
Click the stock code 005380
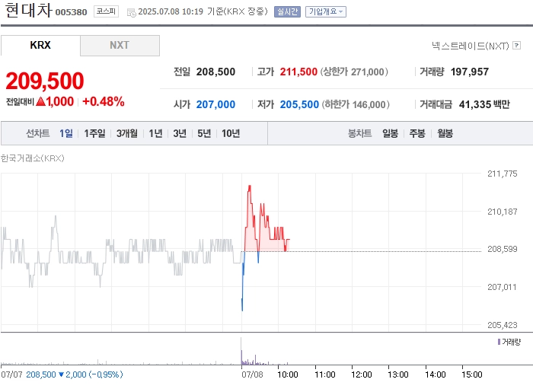pos(71,12)
